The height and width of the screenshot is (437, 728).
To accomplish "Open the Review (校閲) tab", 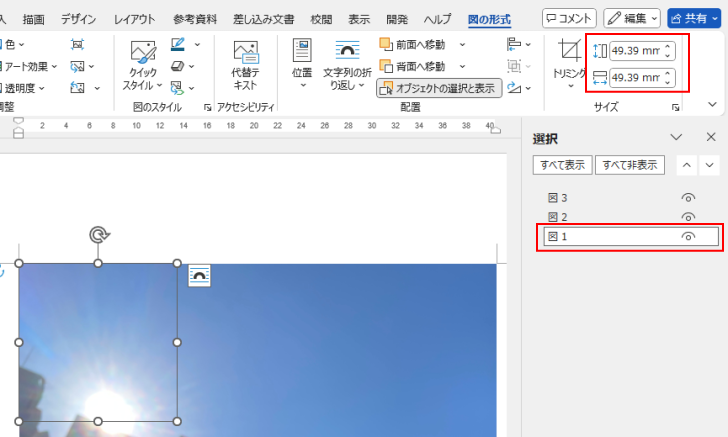I will 321,19.
